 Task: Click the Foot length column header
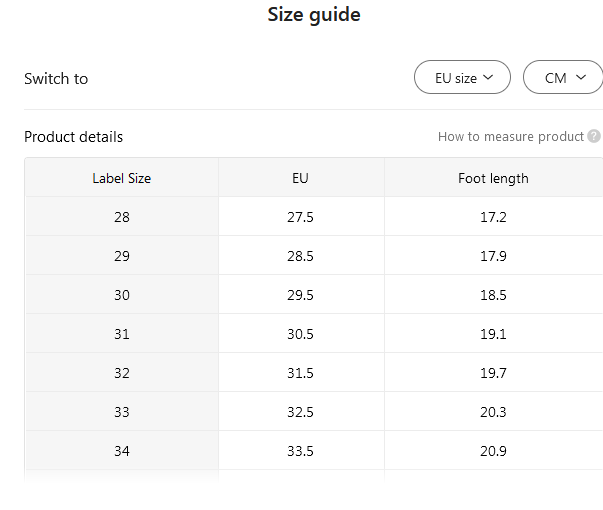[x=493, y=178]
